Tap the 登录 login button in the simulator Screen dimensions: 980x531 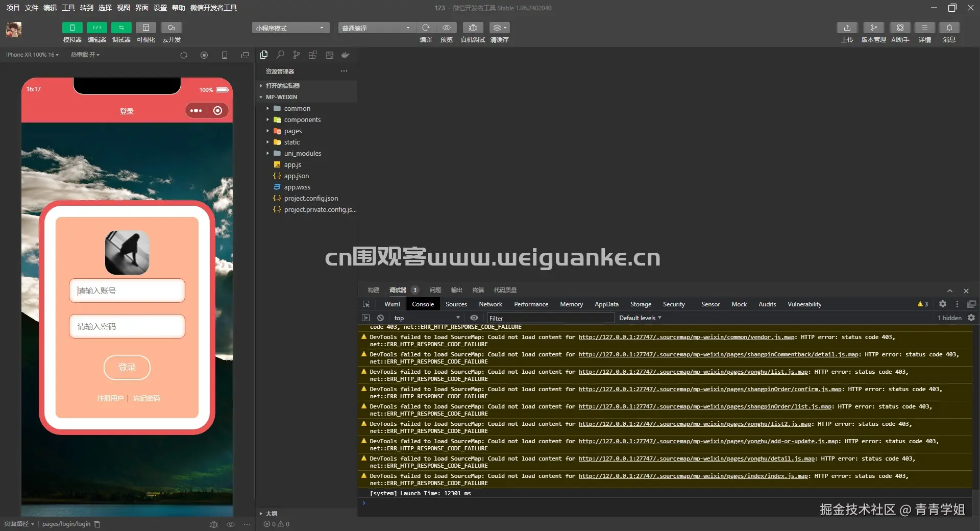point(127,368)
